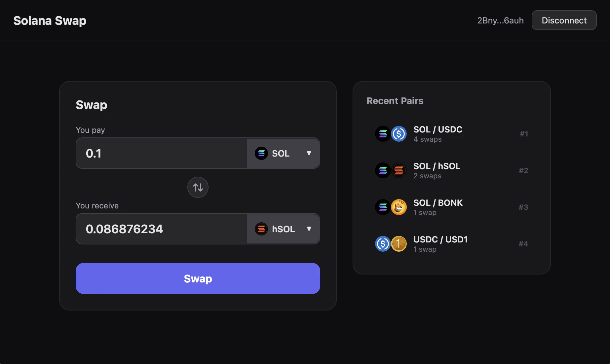This screenshot has height=364, width=610.
Task: Click the swap direction arrows icon
Action: tap(198, 187)
